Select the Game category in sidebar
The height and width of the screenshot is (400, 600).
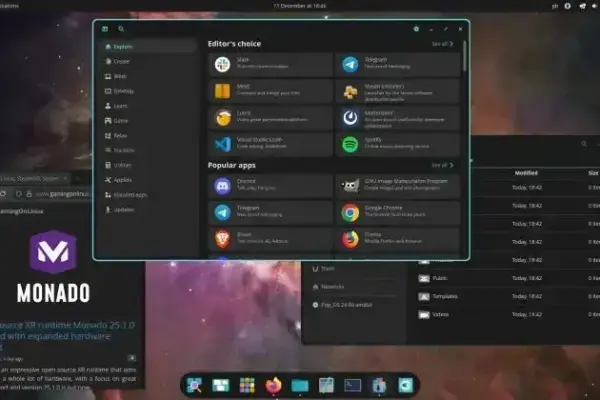(149, 121)
